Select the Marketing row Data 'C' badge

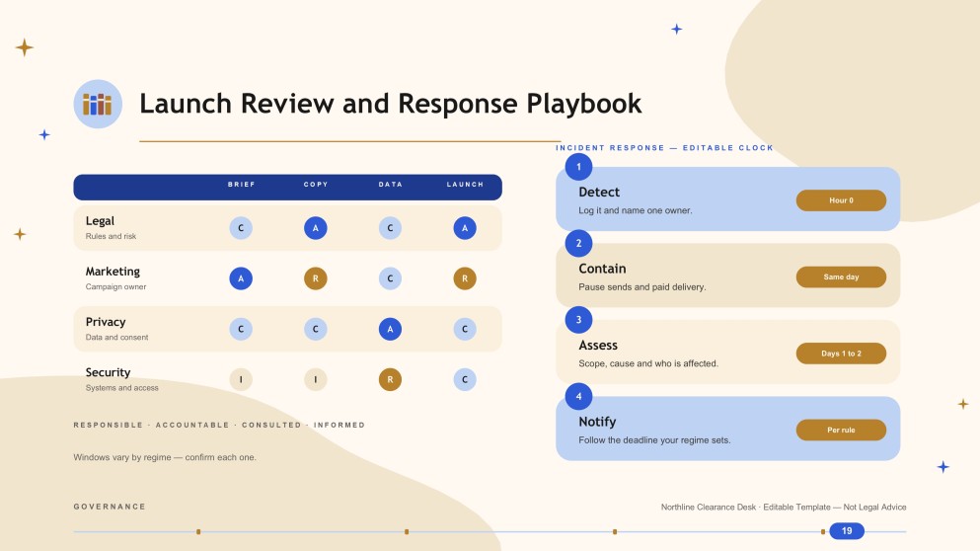pyautogui.click(x=390, y=278)
